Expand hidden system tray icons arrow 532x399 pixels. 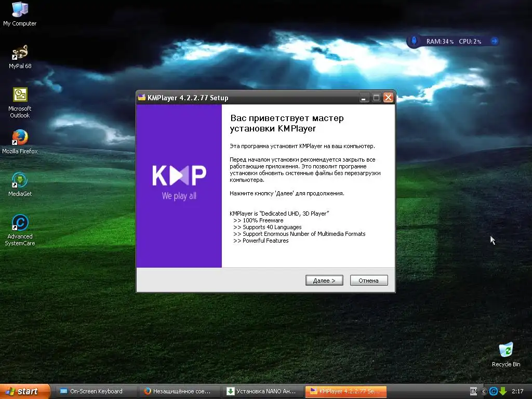(x=484, y=392)
